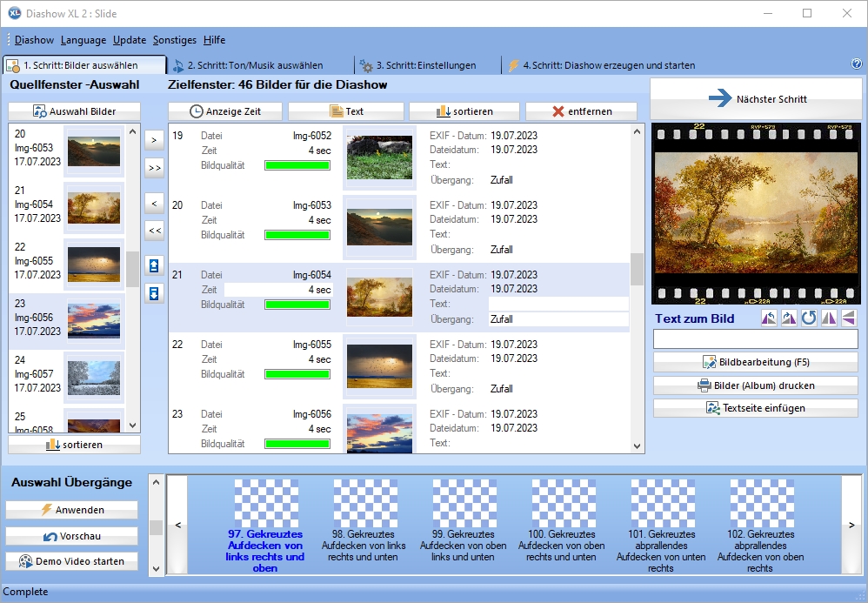Click sortieren button above target list

tap(464, 111)
